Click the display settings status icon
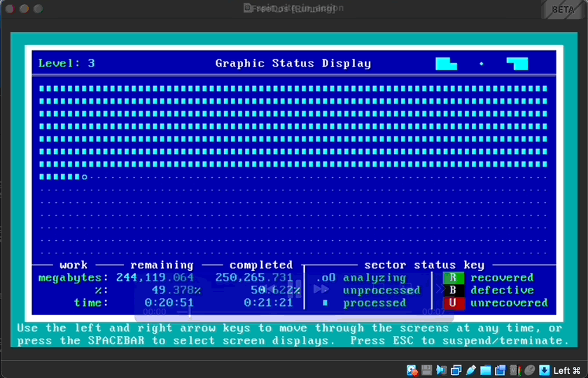Screen dimensions: 588x378 (500, 370)
